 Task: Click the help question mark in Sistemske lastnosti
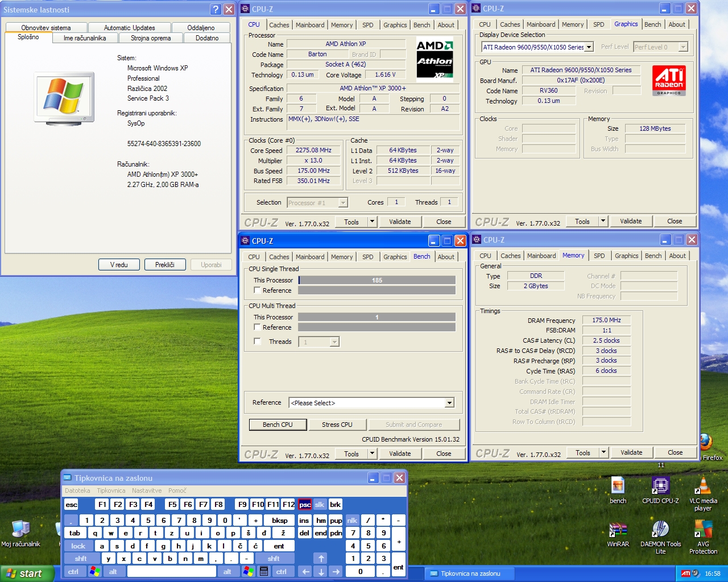tap(215, 9)
